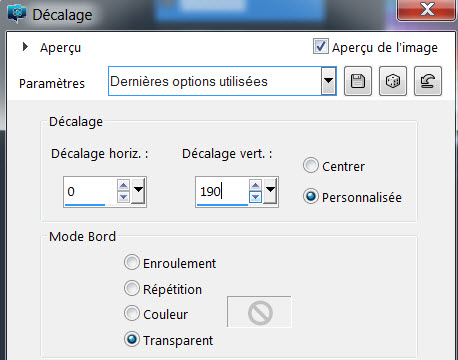
Task: Decrease the Décalage vert. value with down arrow
Action: pyautogui.click(x=255, y=197)
